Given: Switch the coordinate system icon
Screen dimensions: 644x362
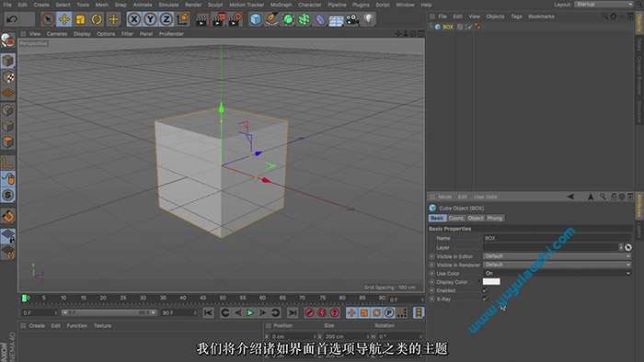Looking at the screenshot, I should [x=183, y=19].
